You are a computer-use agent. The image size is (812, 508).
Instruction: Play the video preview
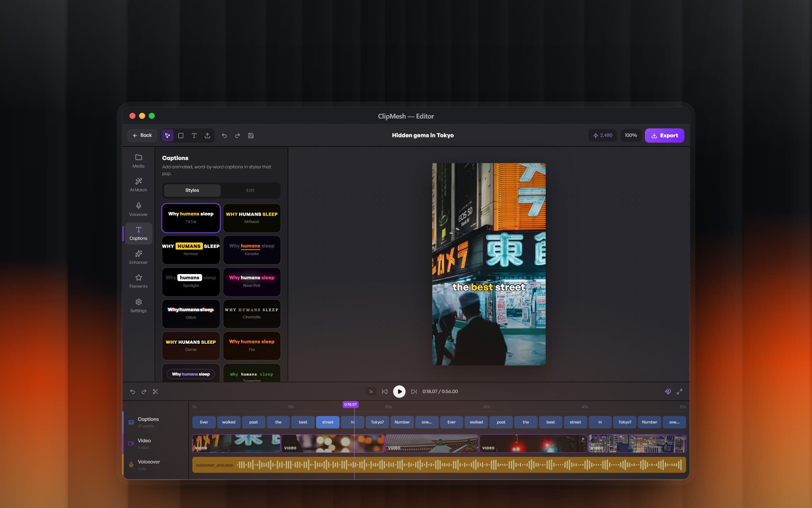[x=399, y=391]
